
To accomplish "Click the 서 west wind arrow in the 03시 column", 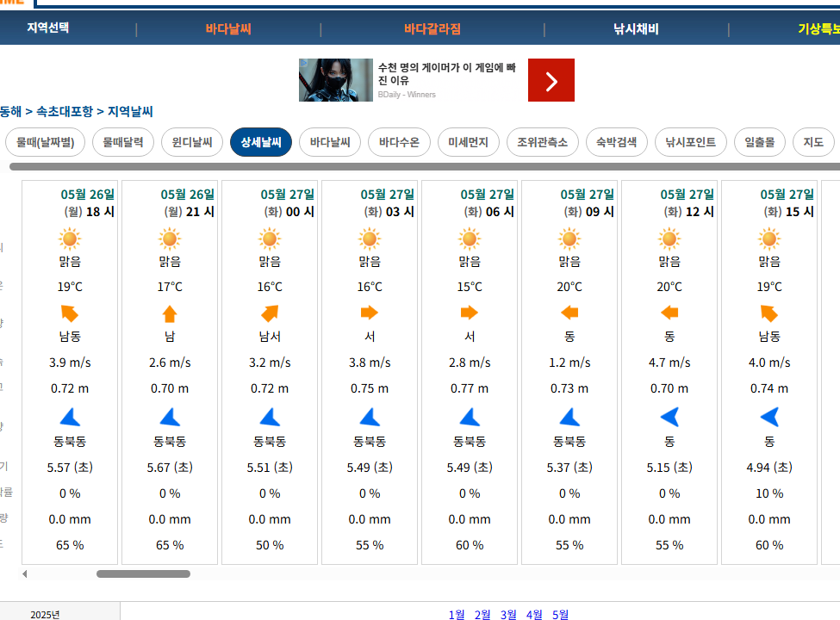I will coord(369,314).
